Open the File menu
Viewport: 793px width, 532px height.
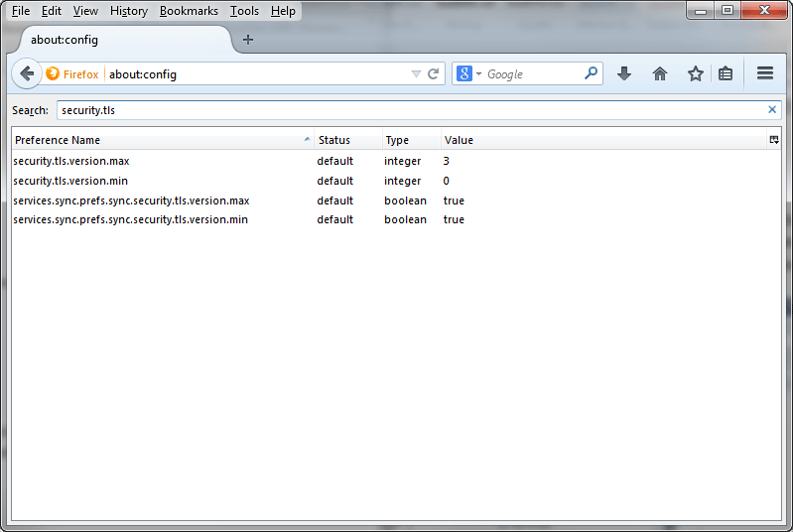click(x=21, y=11)
